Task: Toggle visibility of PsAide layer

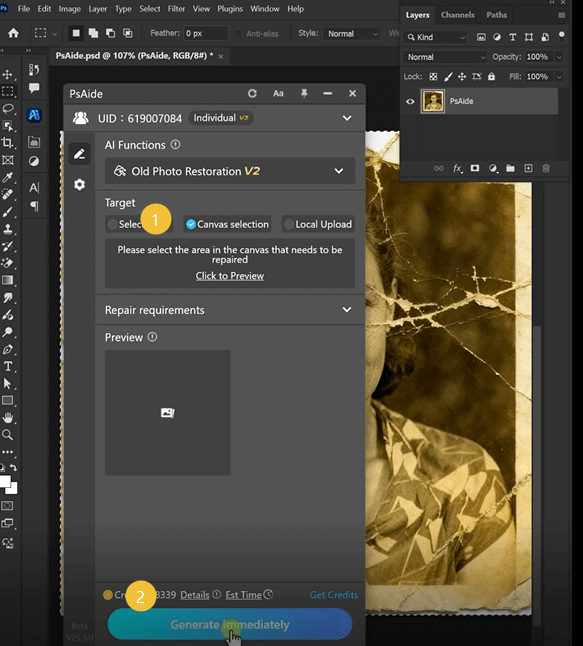Action: click(410, 101)
